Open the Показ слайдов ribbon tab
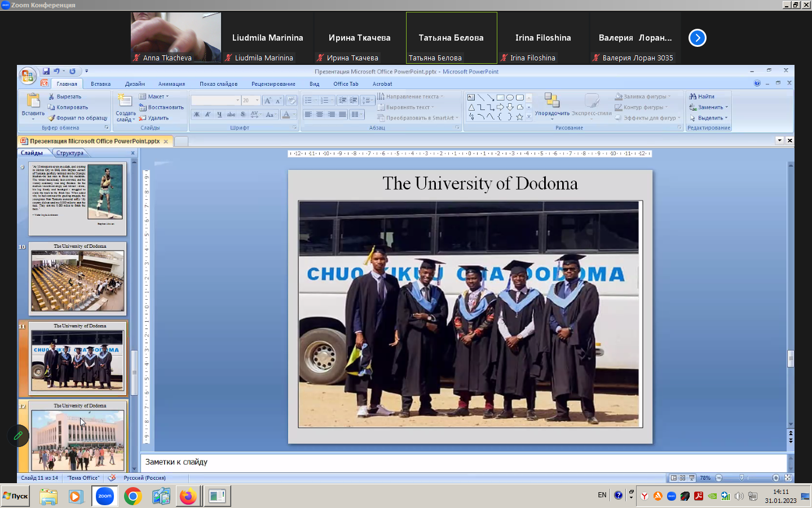812x508 pixels. [x=218, y=84]
